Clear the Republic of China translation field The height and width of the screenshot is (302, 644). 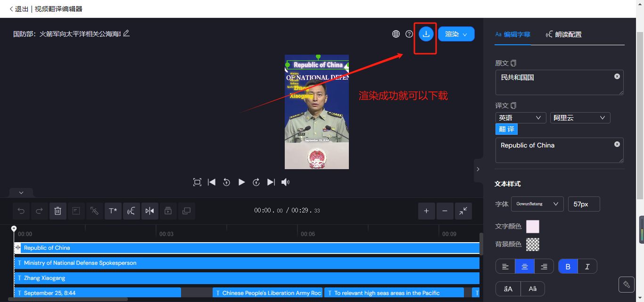[617, 144]
